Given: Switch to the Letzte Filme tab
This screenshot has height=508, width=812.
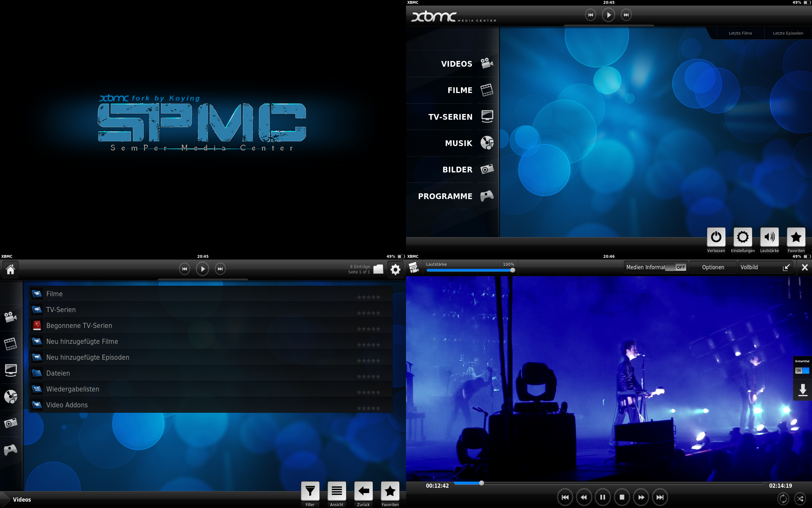Looking at the screenshot, I should click(740, 33).
